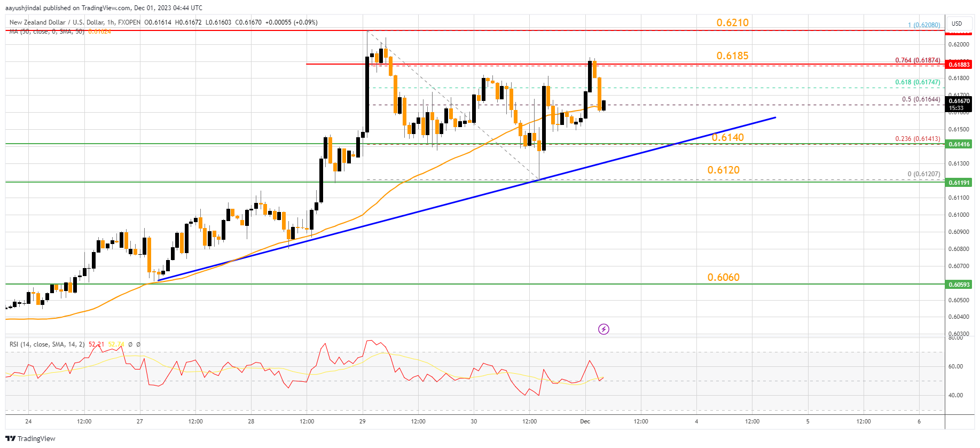The image size is (980, 448).
Task: Click the date label 24 on time axis
Action: click(x=28, y=421)
